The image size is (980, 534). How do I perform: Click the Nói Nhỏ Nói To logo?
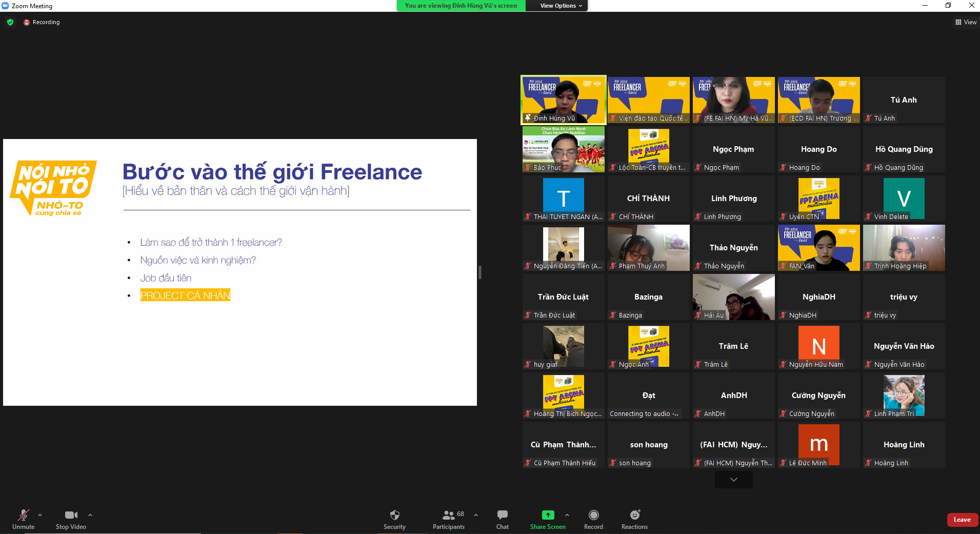click(53, 188)
